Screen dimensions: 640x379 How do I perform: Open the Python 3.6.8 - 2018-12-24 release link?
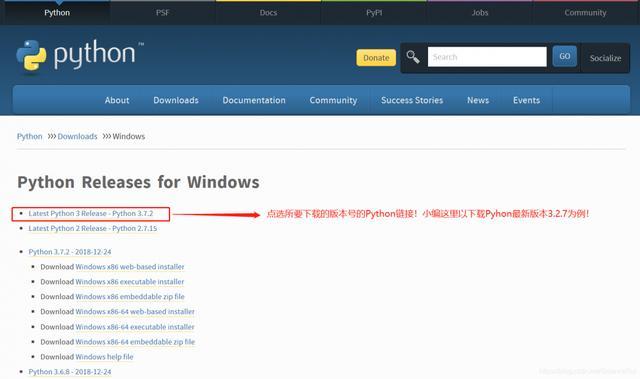(70, 372)
